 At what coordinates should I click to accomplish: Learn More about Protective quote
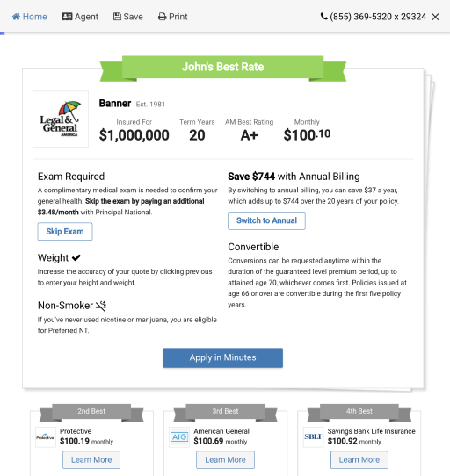point(91,460)
